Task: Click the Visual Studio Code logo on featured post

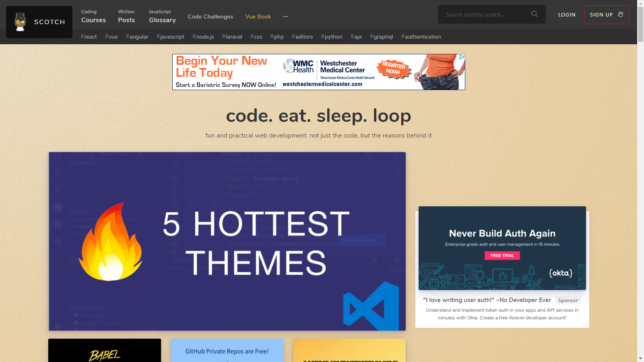Action: (371, 306)
